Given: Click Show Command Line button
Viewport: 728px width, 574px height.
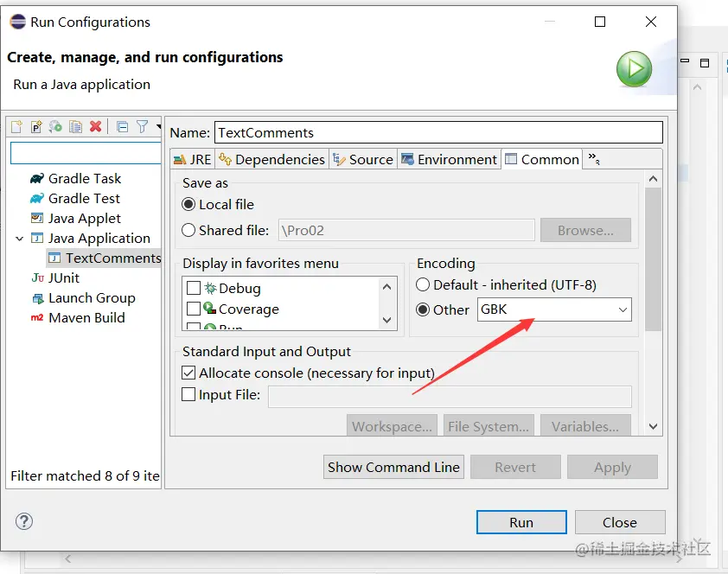Looking at the screenshot, I should tap(393, 467).
